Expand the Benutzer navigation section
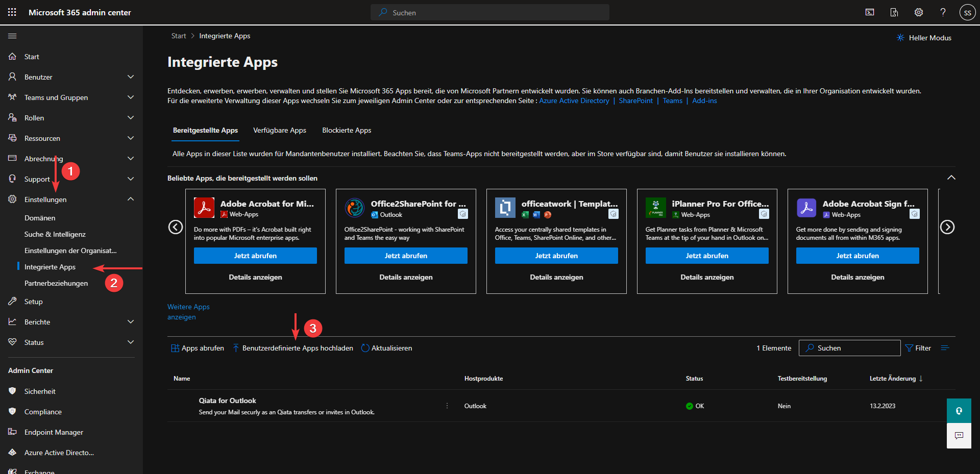Image resolution: width=980 pixels, height=474 pixels. click(131, 77)
